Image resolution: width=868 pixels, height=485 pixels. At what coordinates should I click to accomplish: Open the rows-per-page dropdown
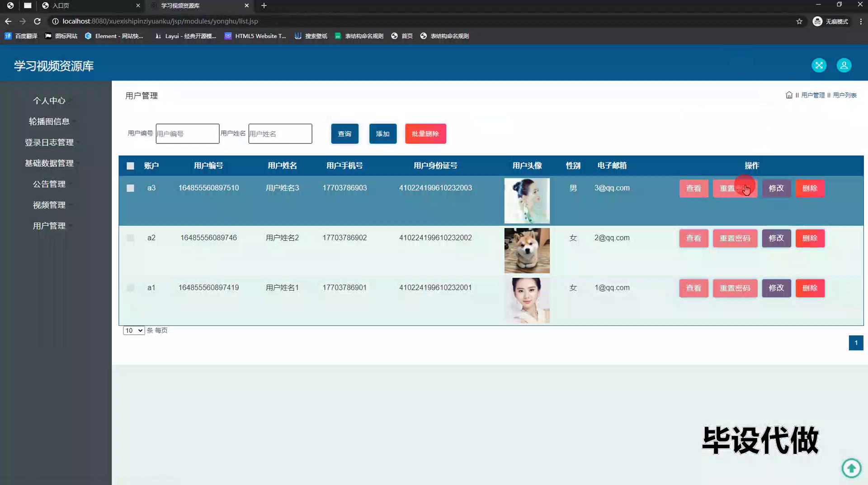(134, 330)
